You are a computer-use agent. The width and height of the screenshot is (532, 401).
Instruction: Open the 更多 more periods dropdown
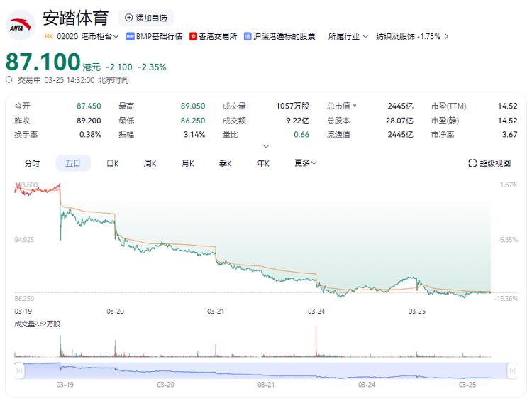click(x=305, y=163)
